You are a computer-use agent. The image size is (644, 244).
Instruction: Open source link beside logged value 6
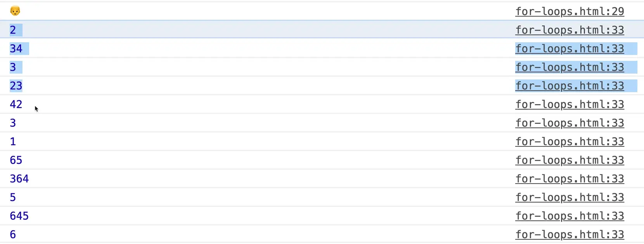tap(570, 235)
